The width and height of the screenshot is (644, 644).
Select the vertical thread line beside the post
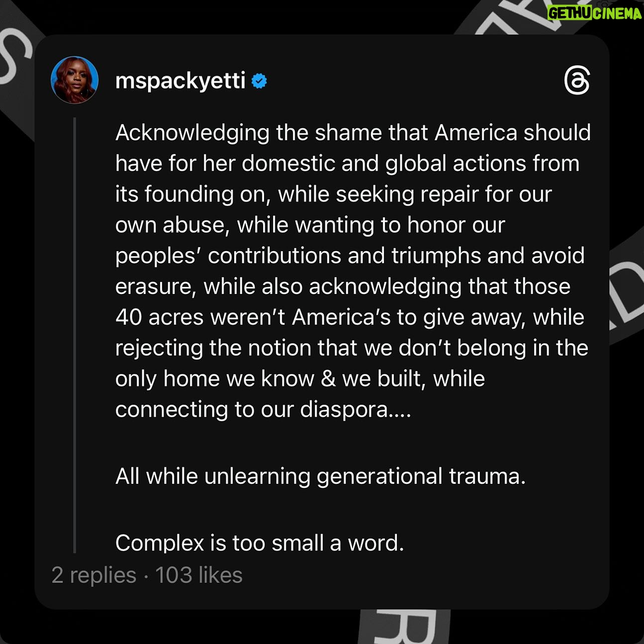click(75, 335)
